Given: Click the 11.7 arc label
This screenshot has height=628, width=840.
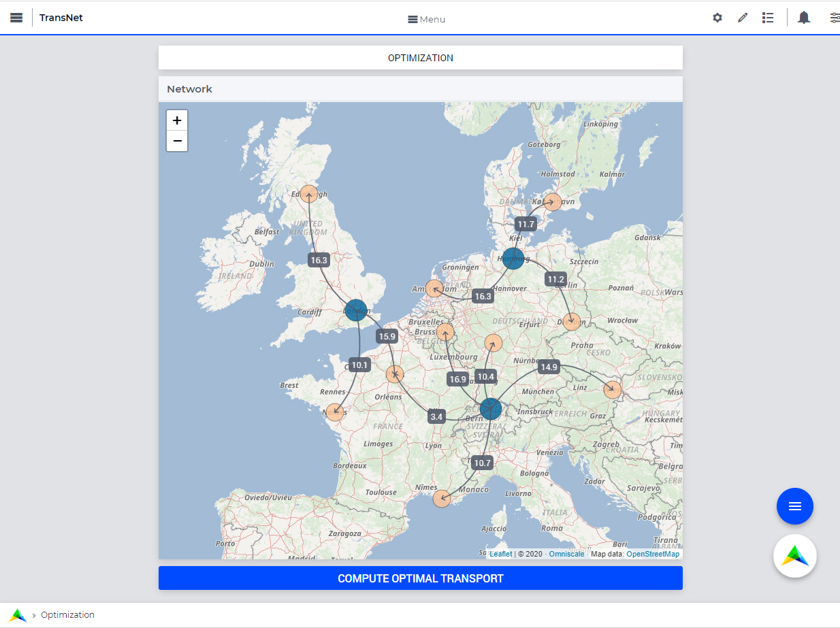Looking at the screenshot, I should (x=526, y=224).
